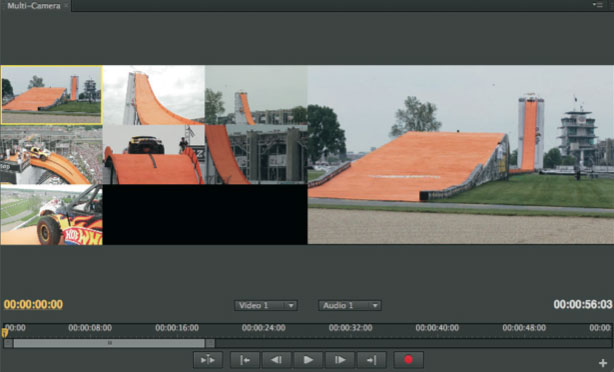Select the Multi-Camera tab

pyautogui.click(x=34, y=5)
